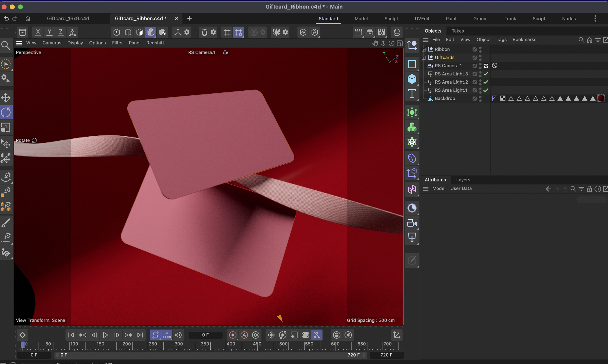Open the Giftcard_16x9.c4d document tab
This screenshot has width=608, height=364.
[x=68, y=19]
